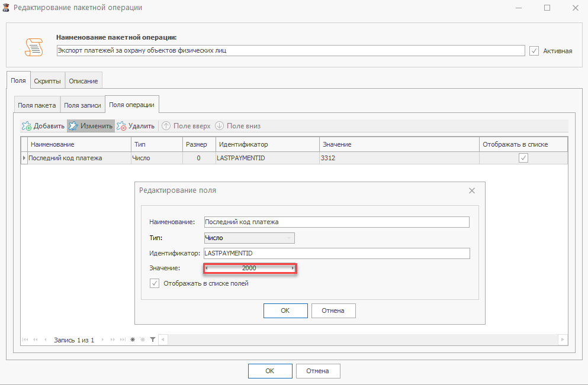Select the Число cell in the grid row

click(x=157, y=158)
